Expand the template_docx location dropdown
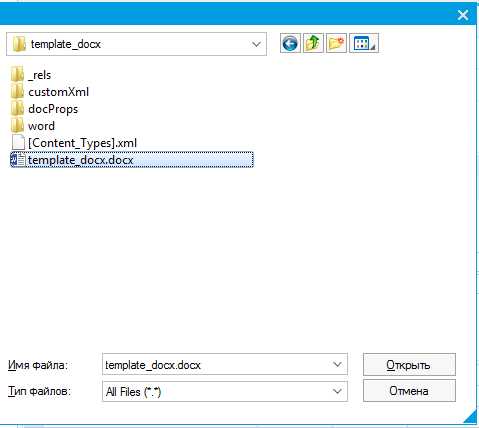 pyautogui.click(x=256, y=44)
